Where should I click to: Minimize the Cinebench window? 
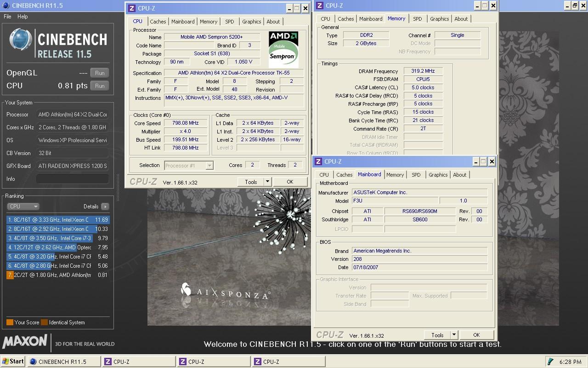(566, 6)
